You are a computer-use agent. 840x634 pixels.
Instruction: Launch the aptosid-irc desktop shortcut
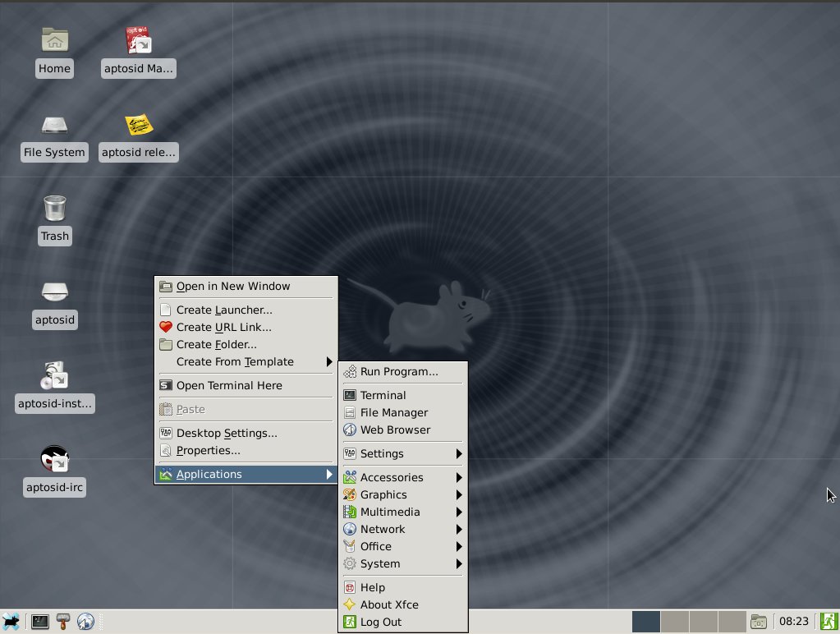tap(55, 459)
